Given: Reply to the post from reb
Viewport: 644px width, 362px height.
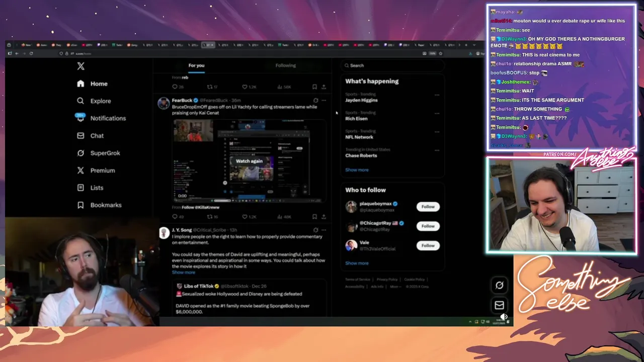Looking at the screenshot, I should [178, 86].
